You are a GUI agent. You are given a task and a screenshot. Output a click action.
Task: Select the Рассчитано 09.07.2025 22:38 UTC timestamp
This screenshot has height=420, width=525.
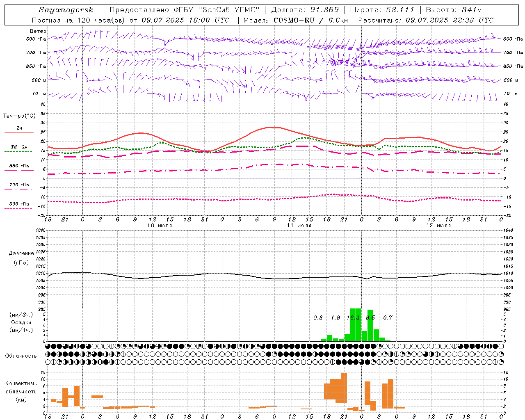pos(426,20)
